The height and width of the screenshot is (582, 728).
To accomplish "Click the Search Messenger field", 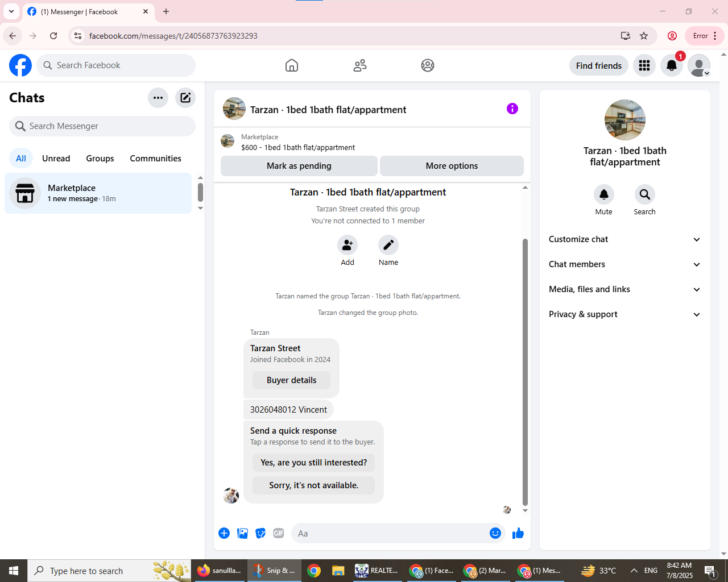I will [102, 126].
